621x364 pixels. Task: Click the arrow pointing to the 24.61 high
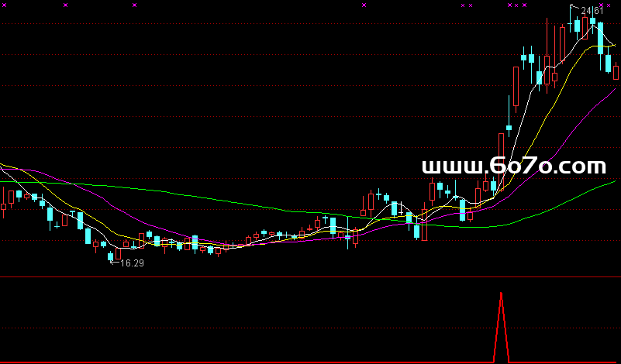coord(574,7)
